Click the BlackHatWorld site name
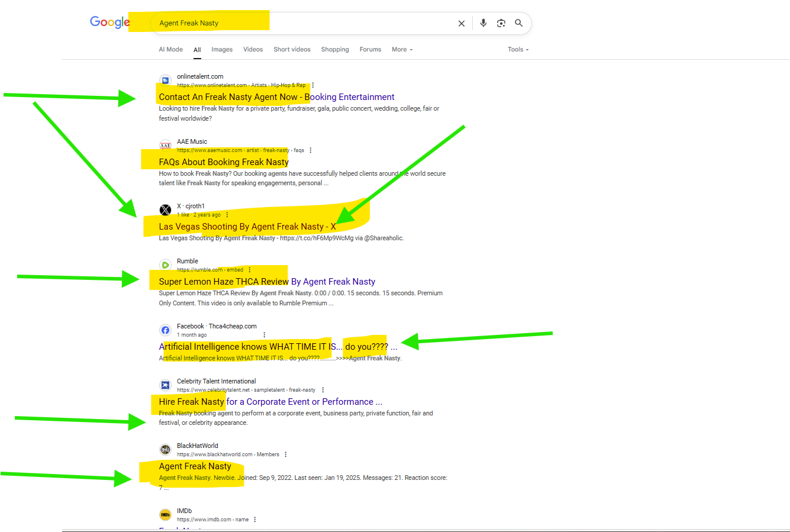Viewport: 790px width, 532px height. tap(198, 446)
